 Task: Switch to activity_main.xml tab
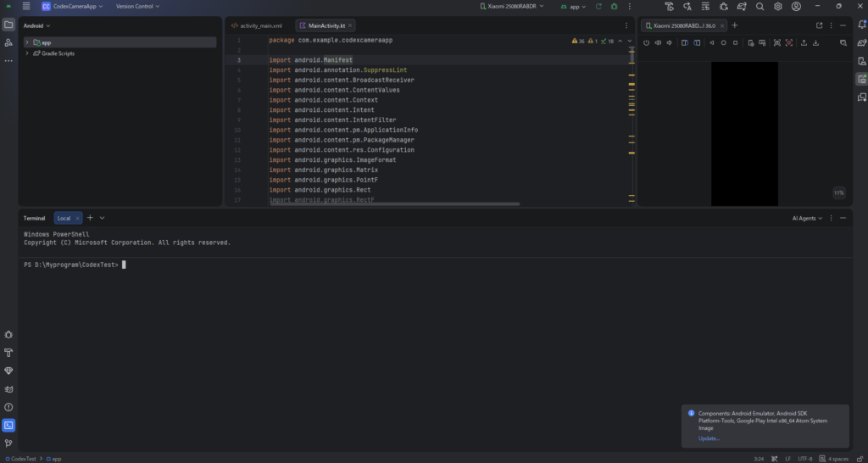point(257,25)
